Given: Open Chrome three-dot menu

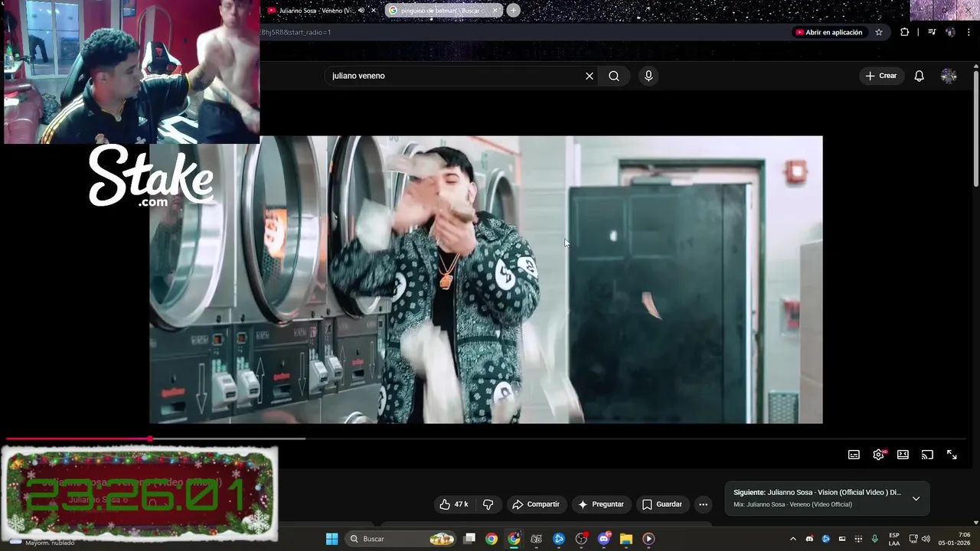Looking at the screenshot, I should 969,32.
